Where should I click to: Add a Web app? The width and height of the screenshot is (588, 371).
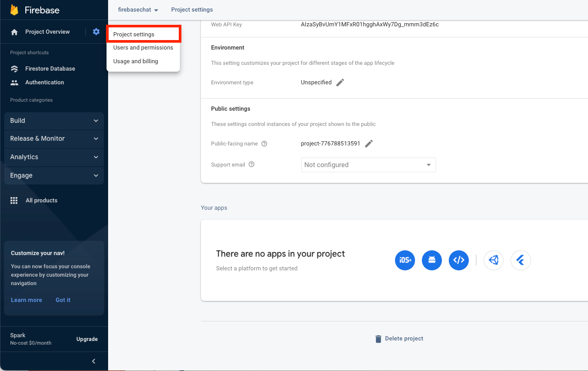[459, 260]
